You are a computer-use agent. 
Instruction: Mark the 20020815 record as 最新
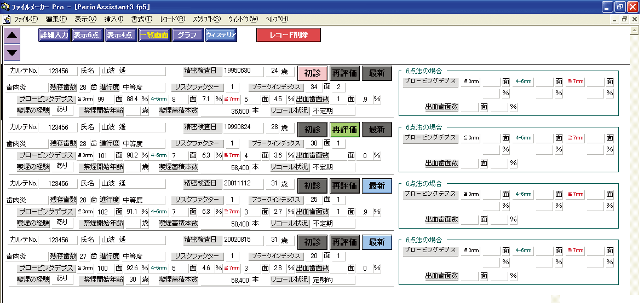click(377, 242)
